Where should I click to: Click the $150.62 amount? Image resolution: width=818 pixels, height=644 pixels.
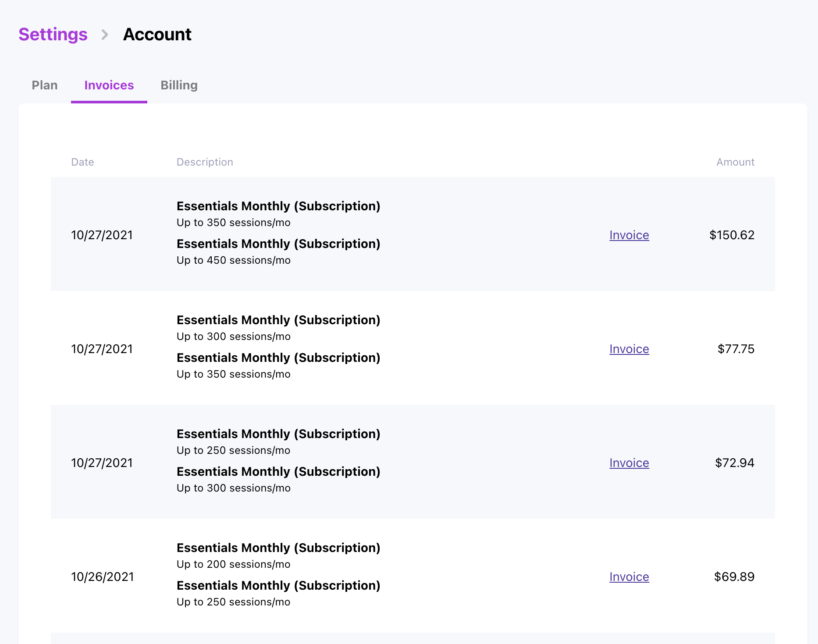tap(732, 235)
